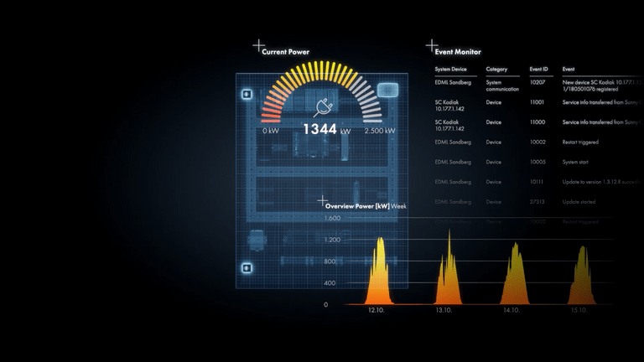Screen dimensions: 644x362
Task: Select the upper-left square blueprint marker
Action: [x=247, y=95]
